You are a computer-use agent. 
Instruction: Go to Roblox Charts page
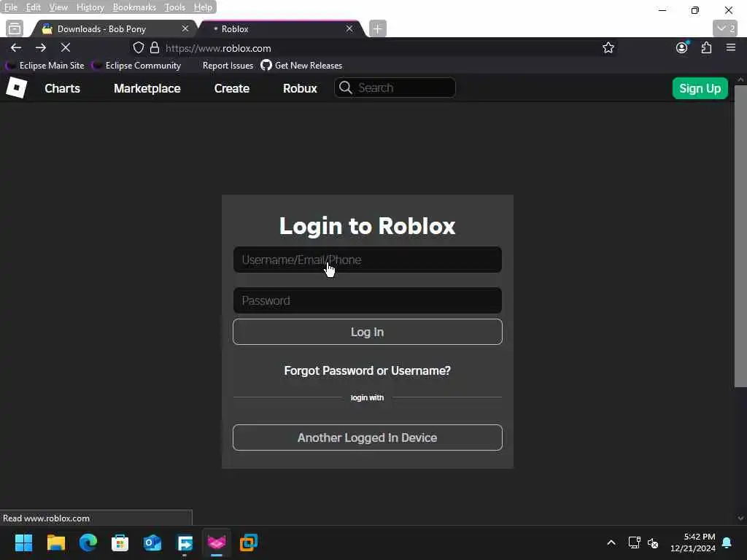(63, 88)
